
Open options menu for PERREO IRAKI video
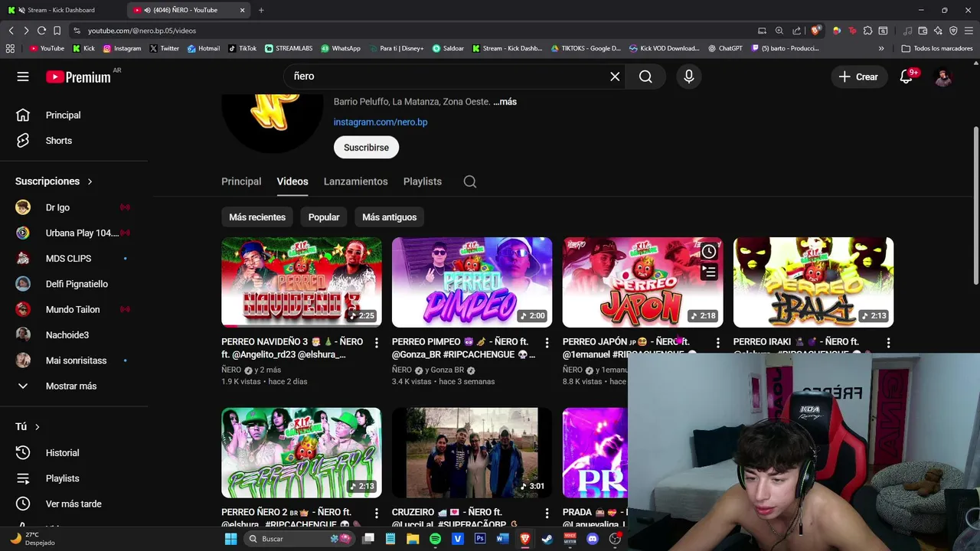(x=888, y=343)
